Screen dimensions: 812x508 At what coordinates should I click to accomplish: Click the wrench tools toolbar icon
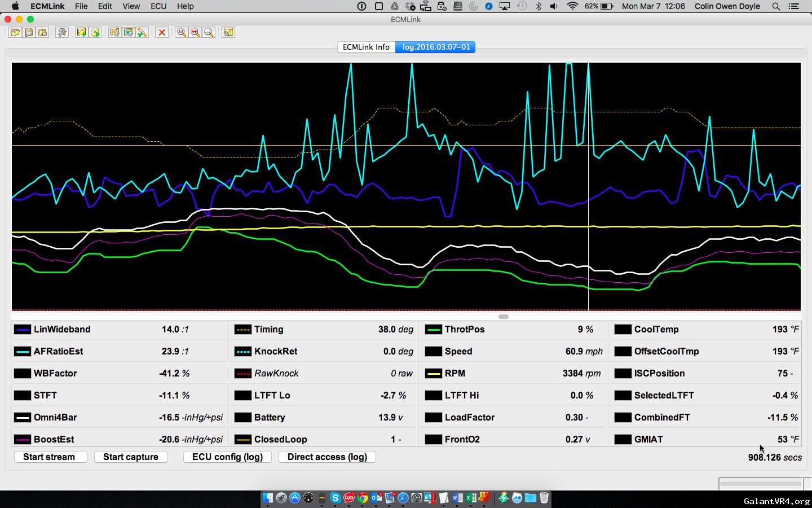tap(62, 33)
